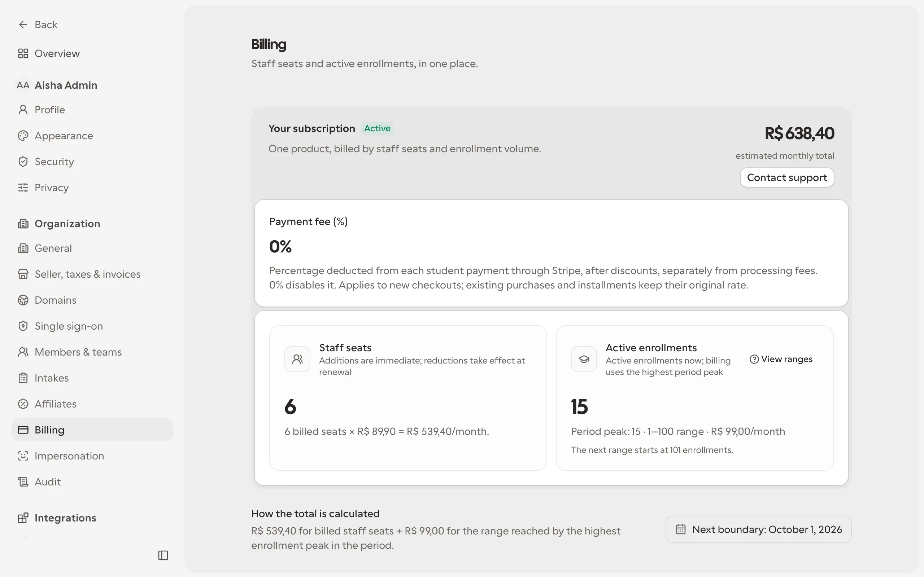Open Overview via its grid icon

[23, 53]
